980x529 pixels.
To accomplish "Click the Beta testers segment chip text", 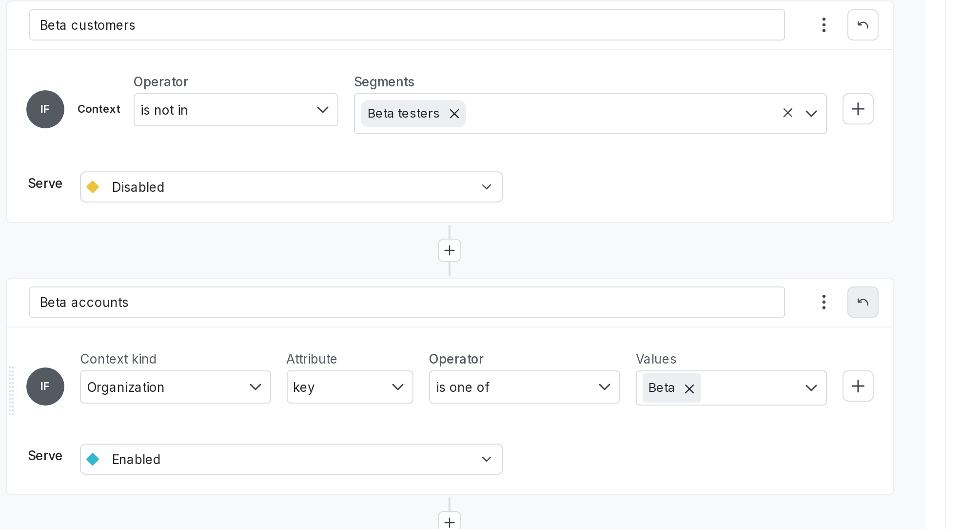I will click(x=403, y=113).
